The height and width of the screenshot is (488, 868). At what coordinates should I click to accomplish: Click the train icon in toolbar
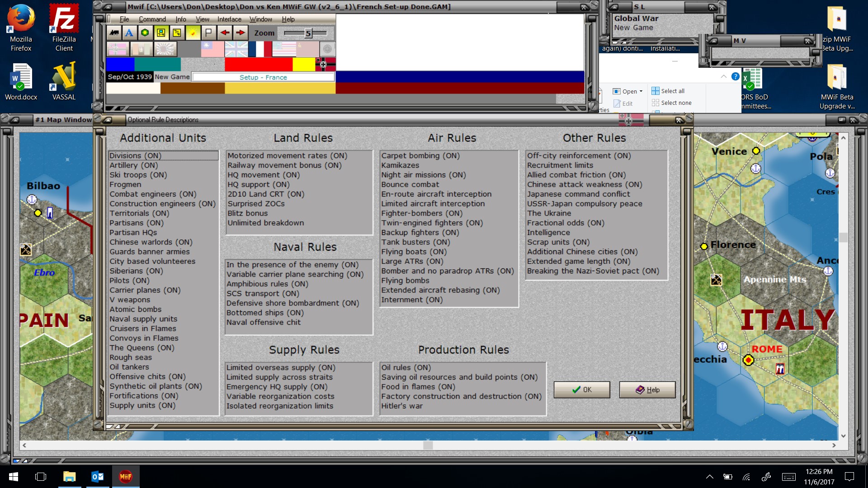pos(114,33)
